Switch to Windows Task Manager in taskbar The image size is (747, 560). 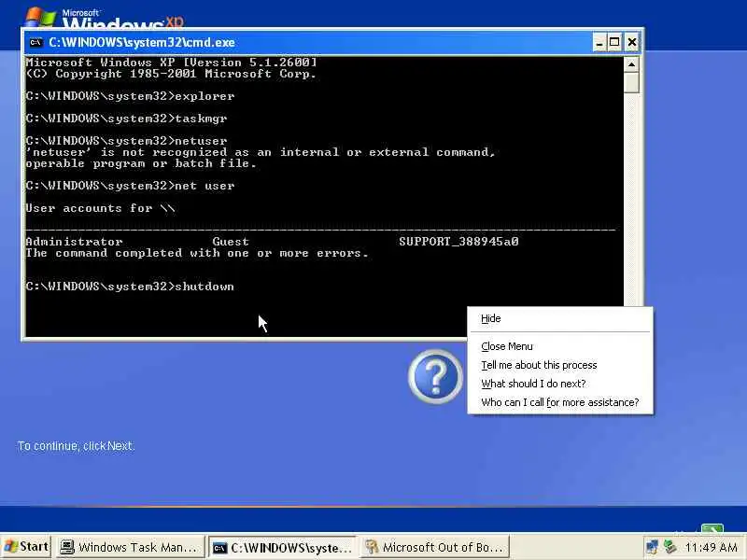tap(130, 547)
